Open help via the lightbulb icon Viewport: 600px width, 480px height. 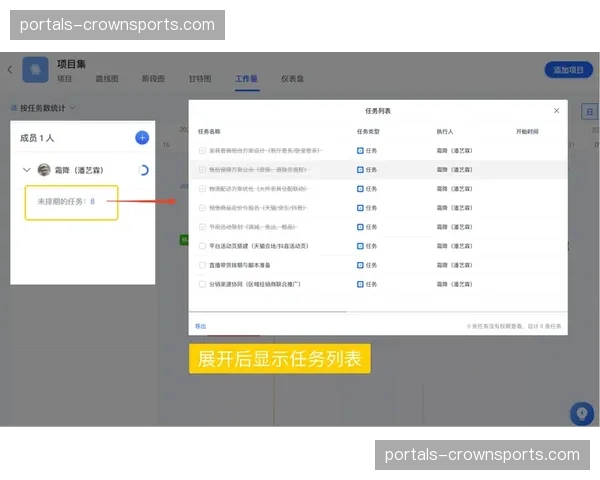tap(582, 413)
